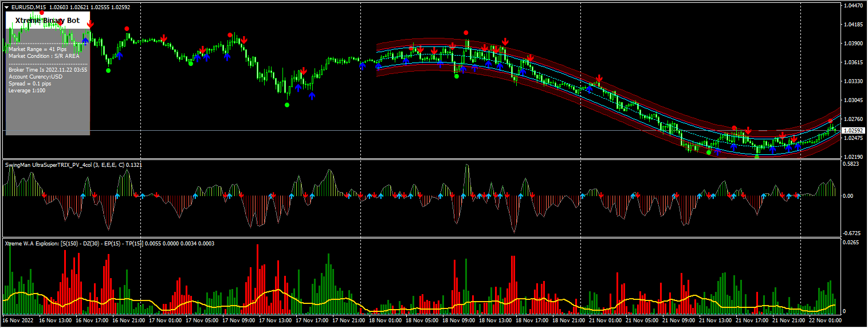Click the red dot above the Xtreme Binary Bot title

tap(42, 12)
